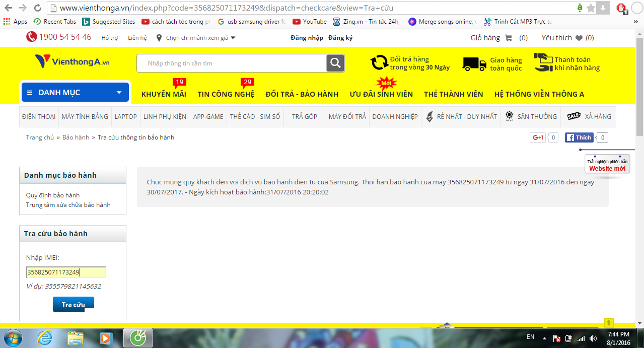Open the Yêu thích wishlist heart
This screenshot has height=348, width=644.
[x=568, y=38]
